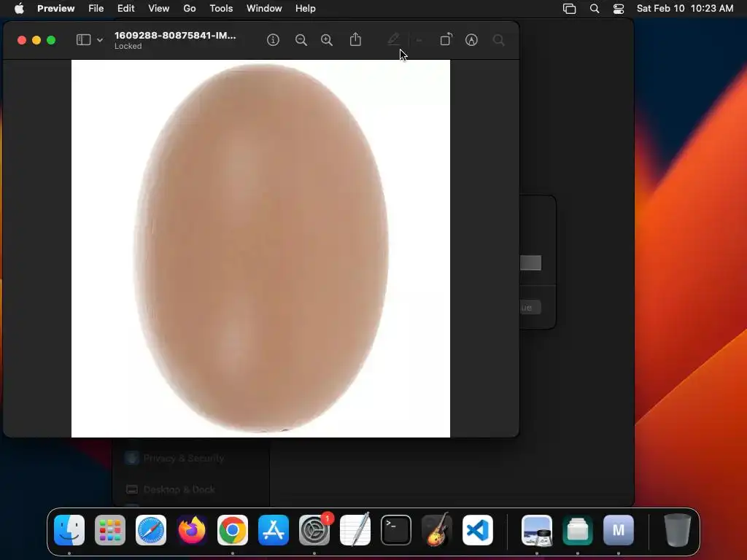Toggle the sidebar view button

[x=83, y=40]
